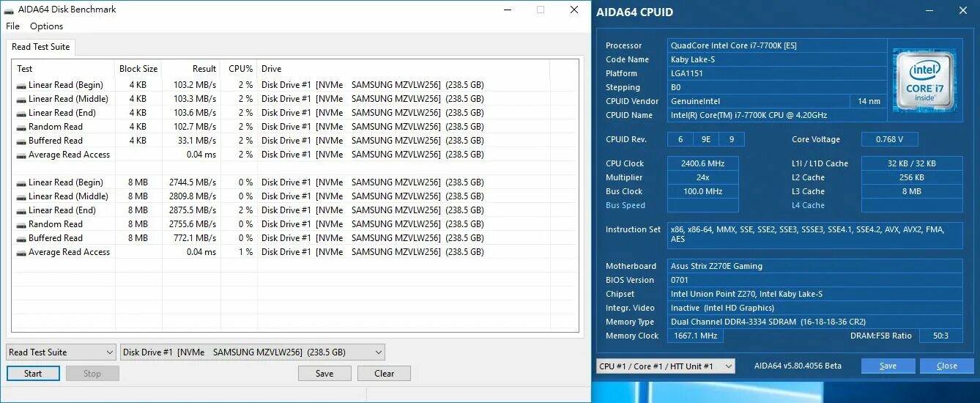
Task: Click the Intel Union Point Z270 chipset field
Action: tap(814, 294)
